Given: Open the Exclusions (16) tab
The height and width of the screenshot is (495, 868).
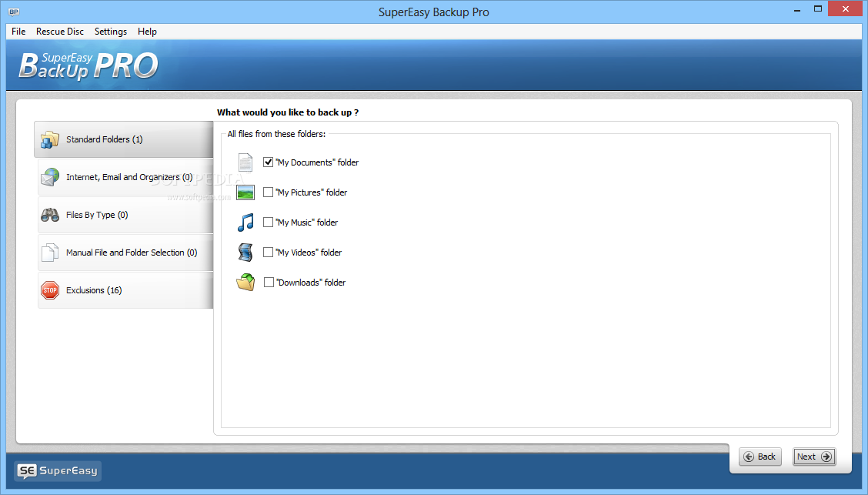Looking at the screenshot, I should pos(125,290).
